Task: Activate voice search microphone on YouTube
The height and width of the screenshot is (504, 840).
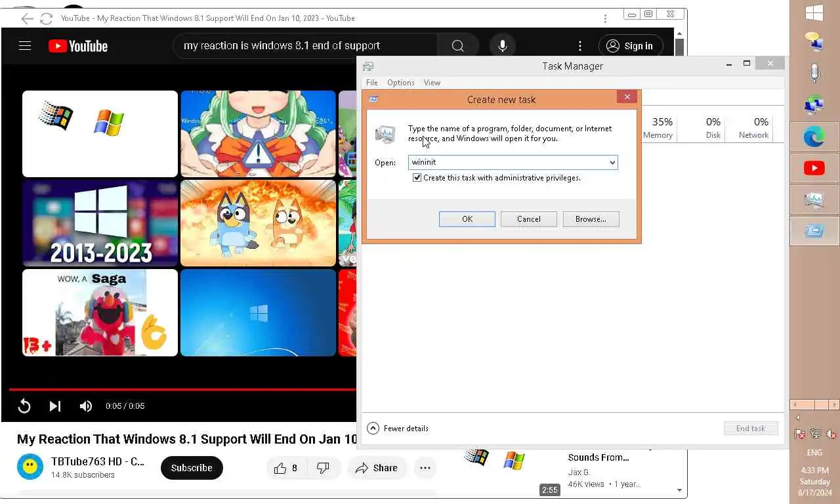Action: 502,46
